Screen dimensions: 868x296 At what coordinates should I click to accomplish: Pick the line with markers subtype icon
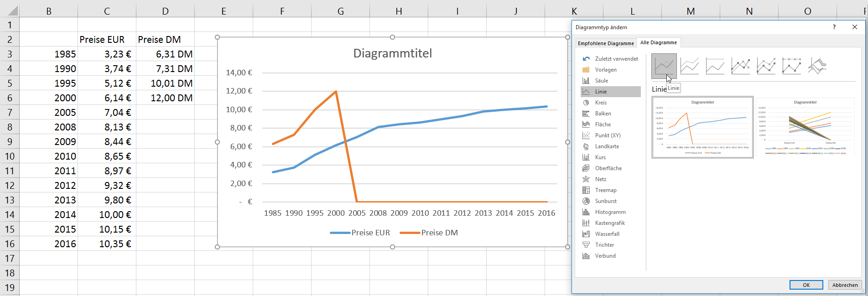pyautogui.click(x=740, y=66)
